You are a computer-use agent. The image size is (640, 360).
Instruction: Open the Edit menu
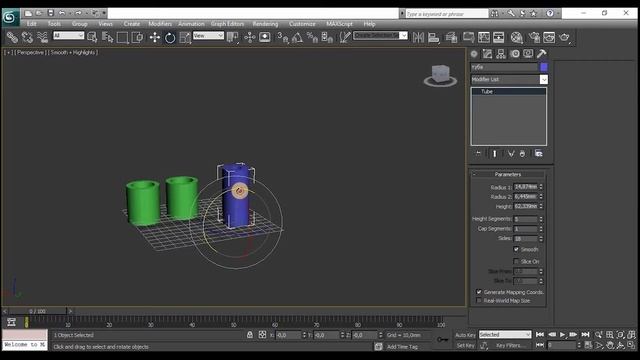(31, 24)
